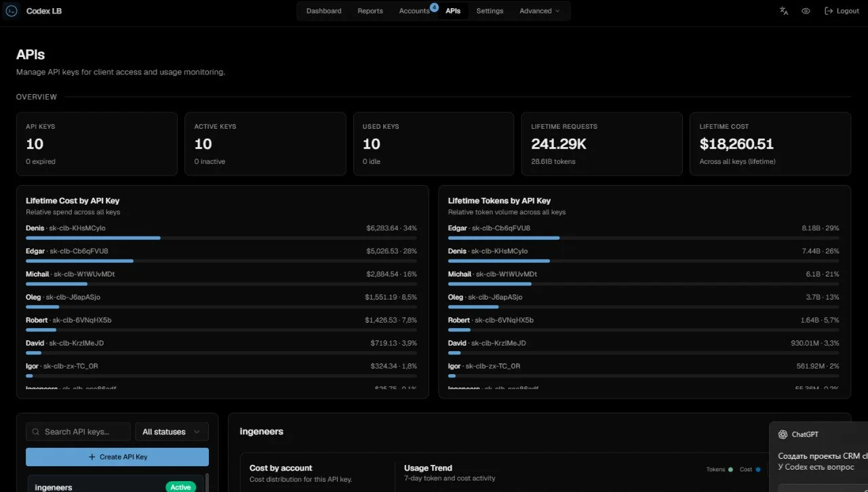Click the '$2,884.54 · 16%' cost value
Image resolution: width=868 pixels, height=492 pixels.
(391, 274)
